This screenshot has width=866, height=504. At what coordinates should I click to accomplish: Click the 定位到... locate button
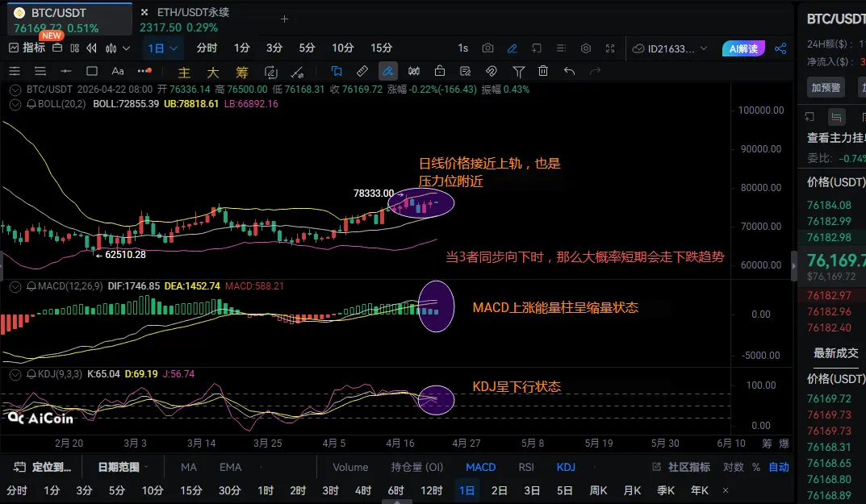43,467
